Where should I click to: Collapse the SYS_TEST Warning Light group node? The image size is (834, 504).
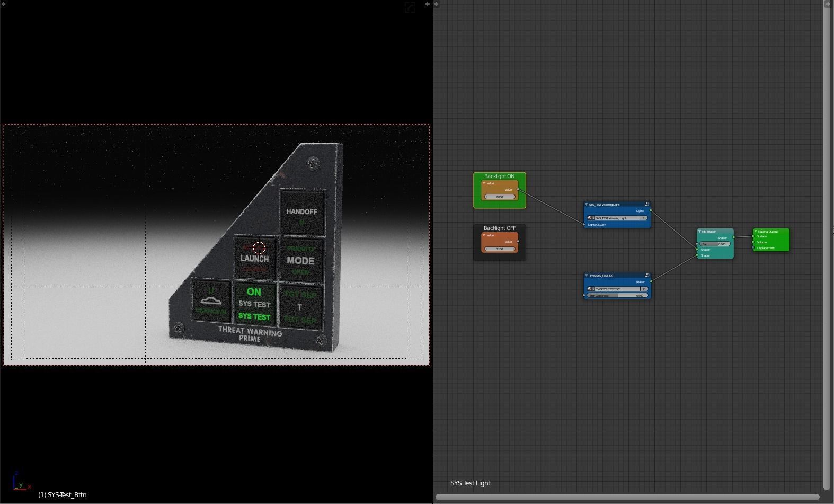pos(586,204)
